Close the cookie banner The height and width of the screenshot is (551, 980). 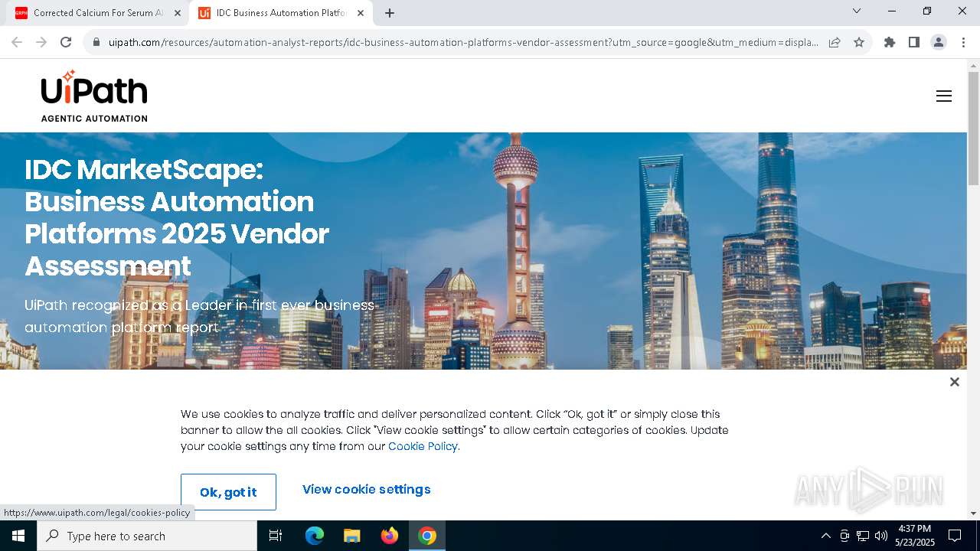954,382
